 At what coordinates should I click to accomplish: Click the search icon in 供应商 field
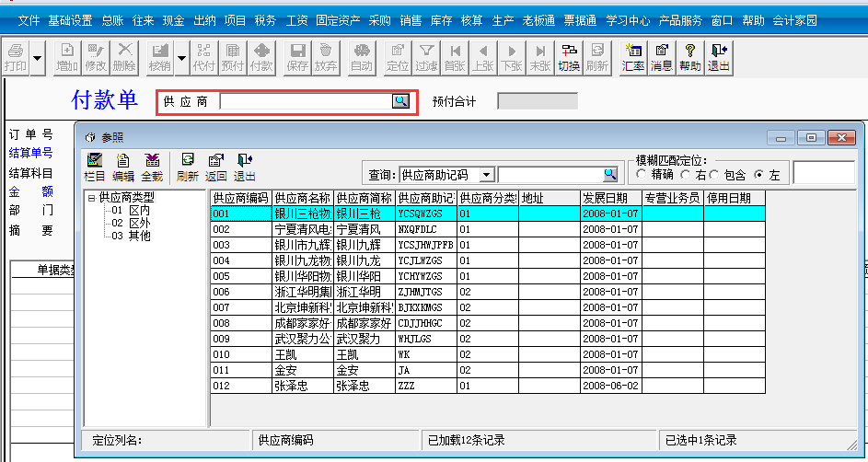400,101
